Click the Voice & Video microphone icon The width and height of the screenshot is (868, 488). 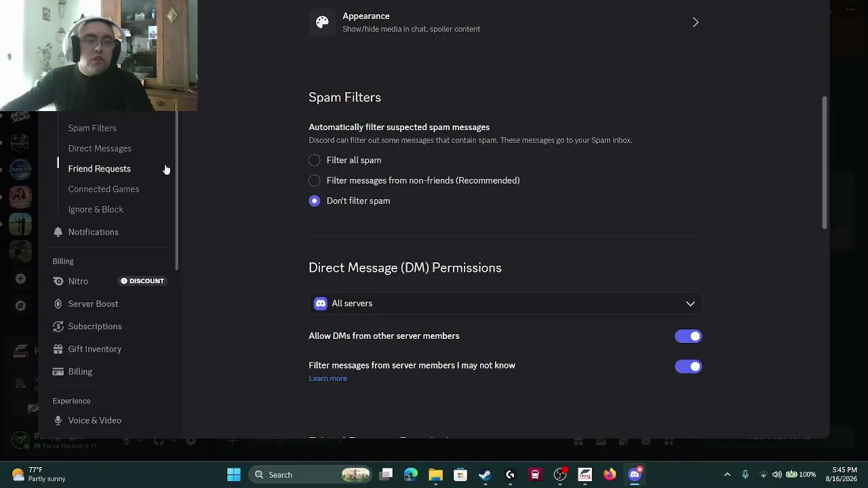[58, 420]
